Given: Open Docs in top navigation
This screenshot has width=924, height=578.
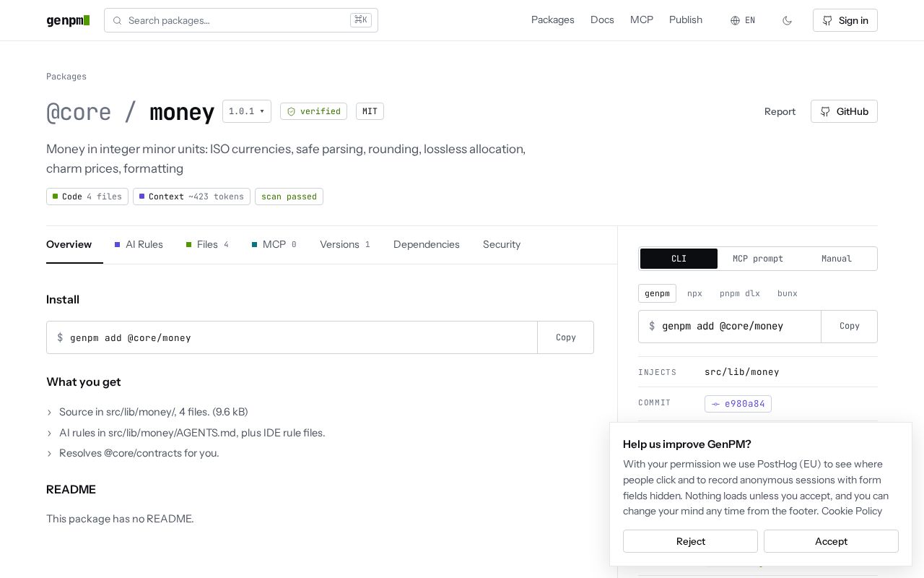Looking at the screenshot, I should tap(602, 20).
